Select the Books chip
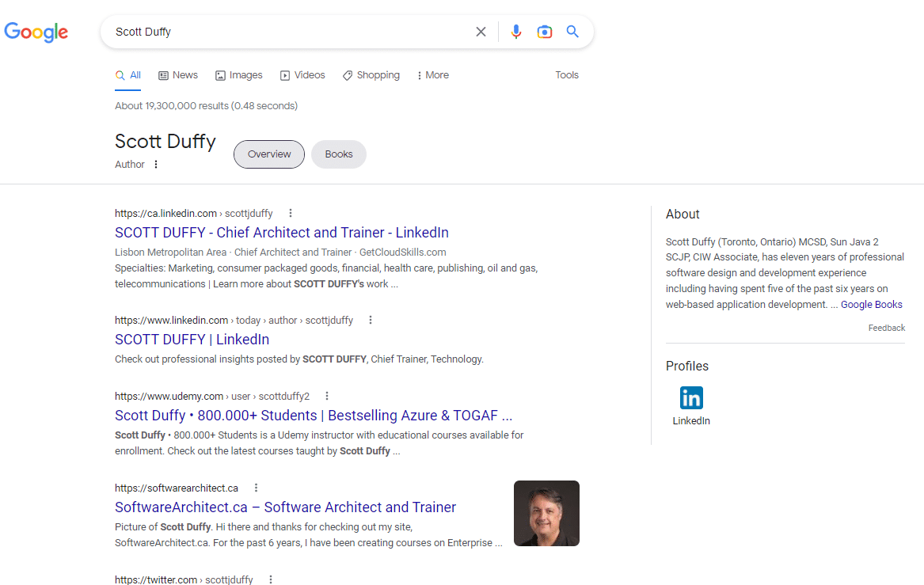The image size is (924, 585). tap(339, 154)
